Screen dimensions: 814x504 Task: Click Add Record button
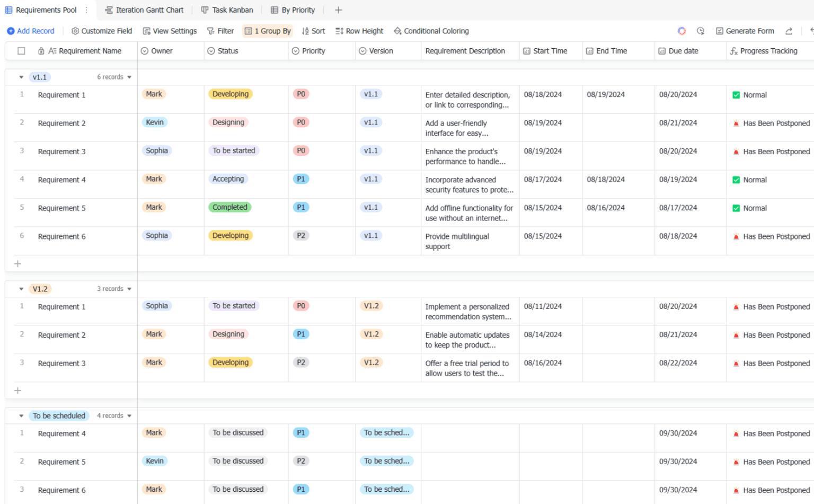tap(30, 31)
